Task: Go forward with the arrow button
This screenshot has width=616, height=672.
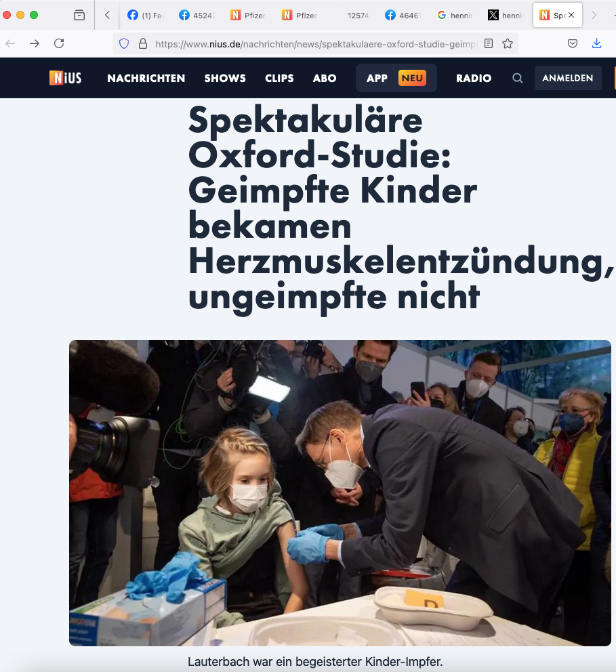Action: (35, 43)
